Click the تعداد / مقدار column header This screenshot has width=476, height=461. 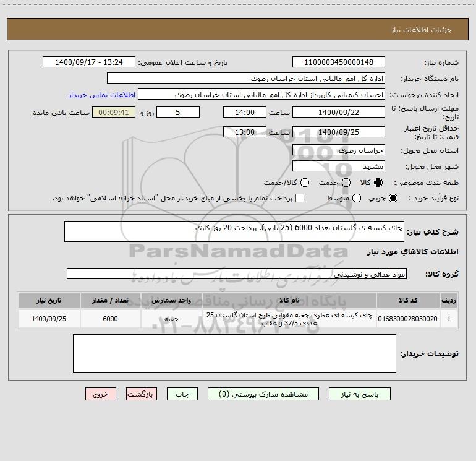tap(110, 300)
